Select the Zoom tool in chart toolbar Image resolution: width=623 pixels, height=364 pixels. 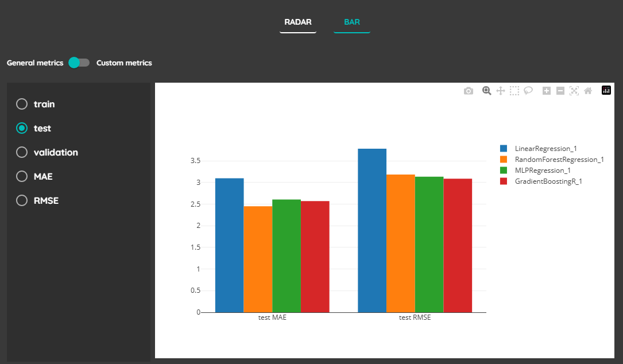(486, 90)
